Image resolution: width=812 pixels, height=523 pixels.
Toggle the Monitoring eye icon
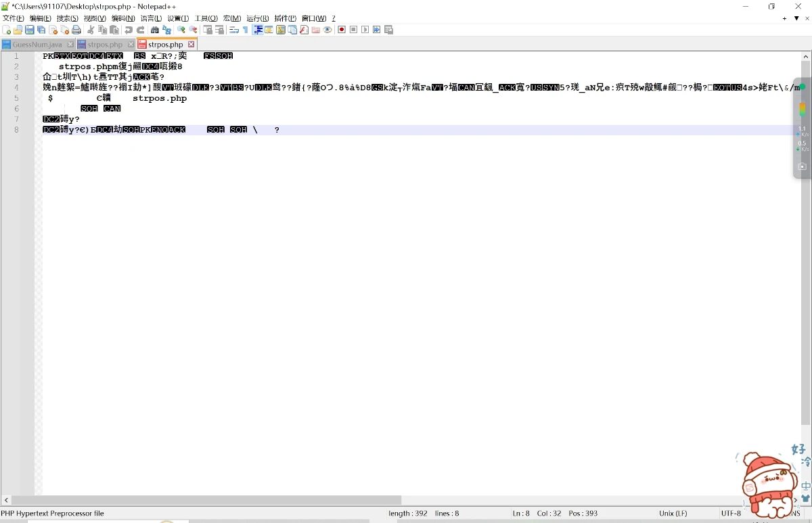click(x=328, y=30)
